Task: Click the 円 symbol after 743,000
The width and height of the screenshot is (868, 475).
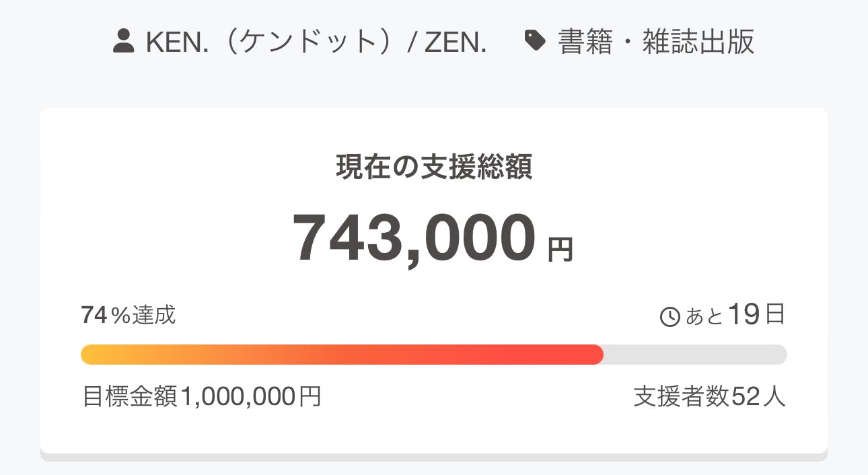Action: tap(560, 250)
